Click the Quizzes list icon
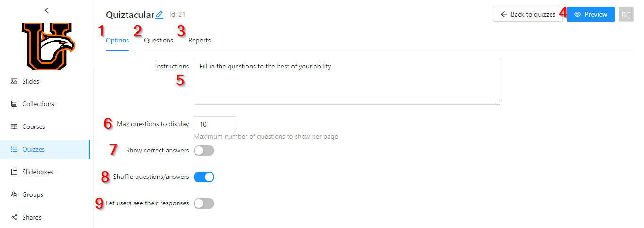This screenshot has height=228, width=644. tap(14, 149)
